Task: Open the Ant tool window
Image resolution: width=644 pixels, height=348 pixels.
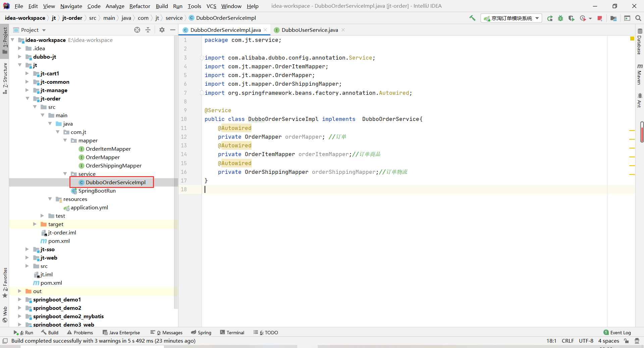Action: (639, 100)
